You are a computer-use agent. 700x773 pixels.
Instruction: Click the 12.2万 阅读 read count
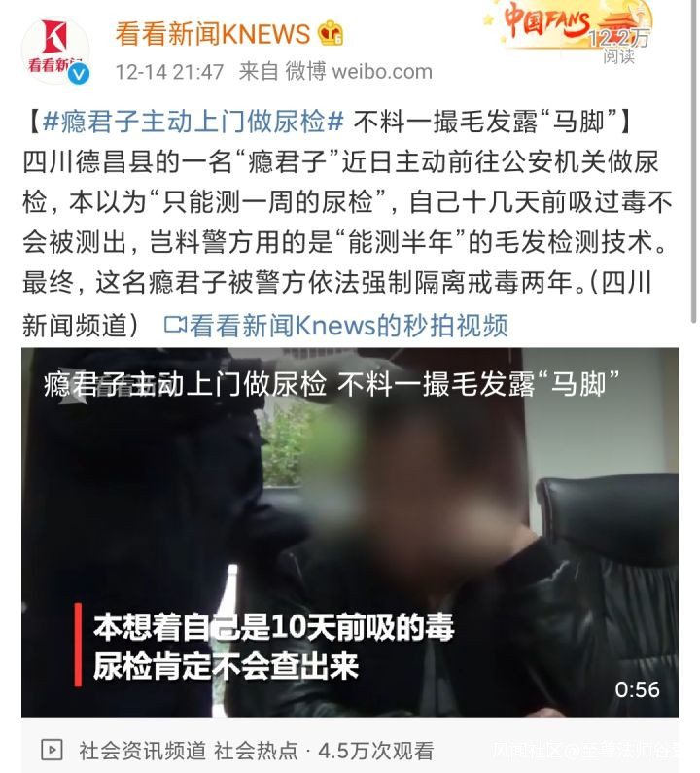[x=618, y=46]
